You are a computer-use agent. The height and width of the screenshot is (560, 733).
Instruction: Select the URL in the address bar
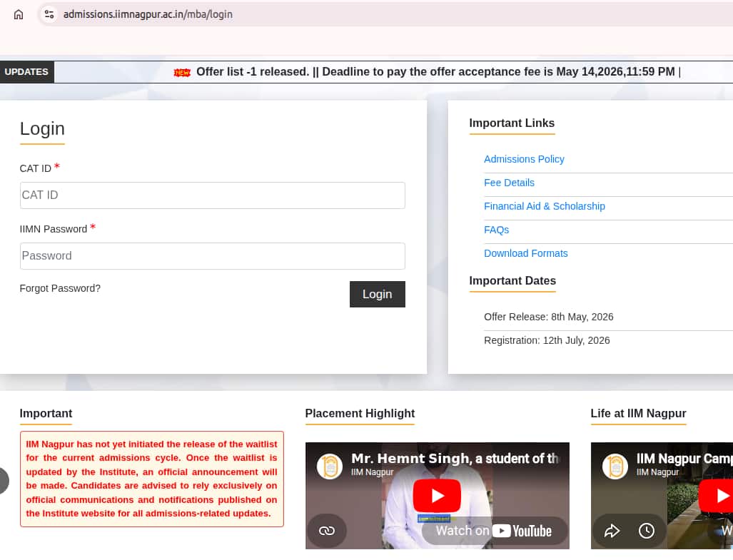point(148,14)
